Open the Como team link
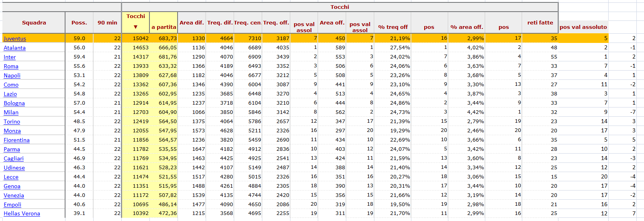Screen dimensions: 644x221 (x=11, y=85)
